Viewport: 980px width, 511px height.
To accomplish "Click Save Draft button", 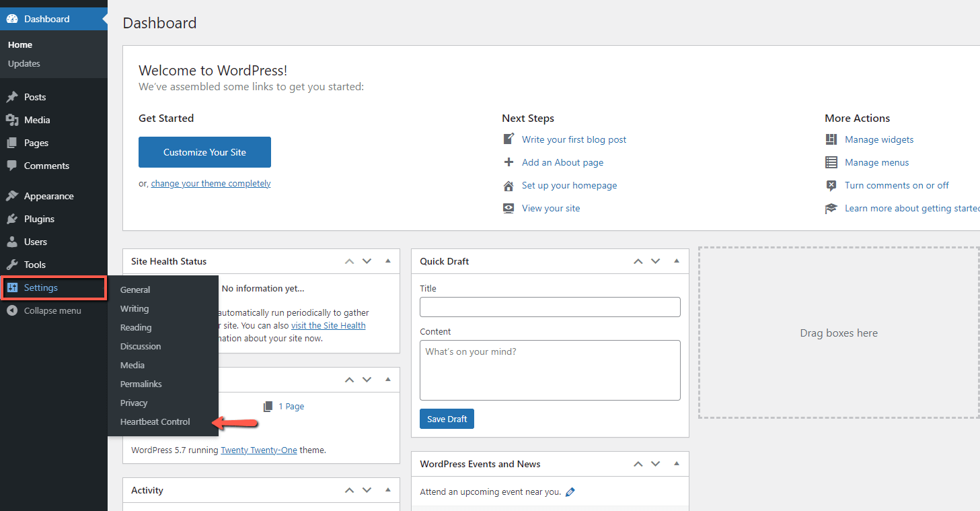I will pos(447,419).
